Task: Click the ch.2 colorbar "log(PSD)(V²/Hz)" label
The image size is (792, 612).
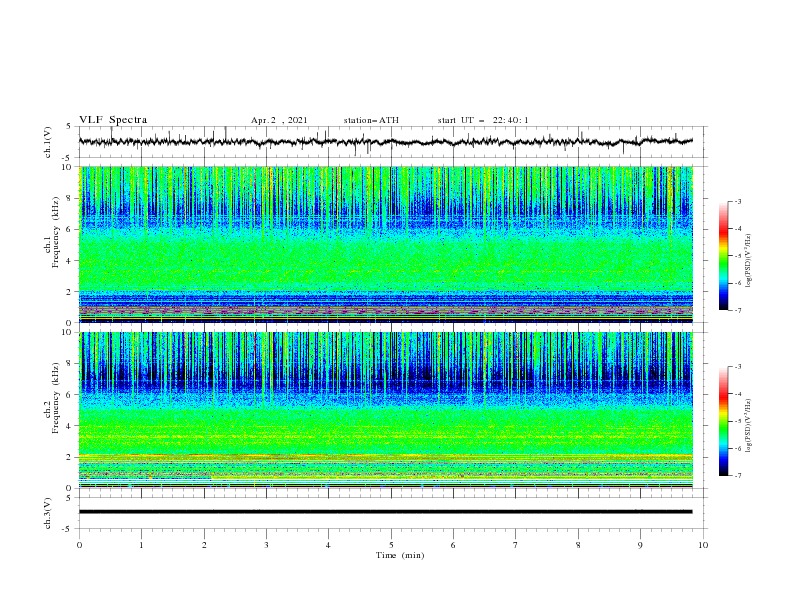Action: coord(748,426)
